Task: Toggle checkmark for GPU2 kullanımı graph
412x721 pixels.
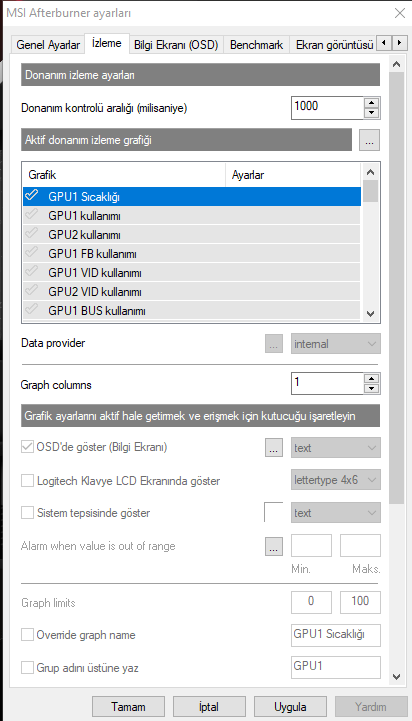Action: pos(32,234)
